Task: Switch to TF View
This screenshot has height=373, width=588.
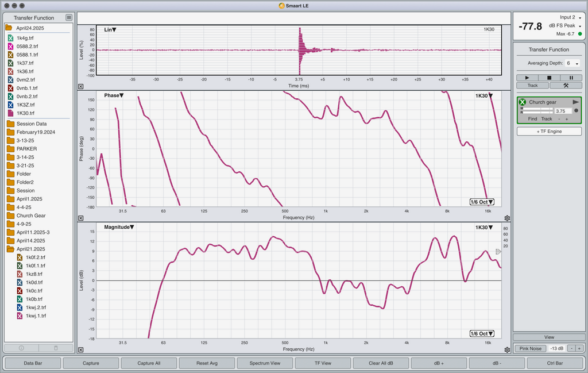Action: click(323, 363)
